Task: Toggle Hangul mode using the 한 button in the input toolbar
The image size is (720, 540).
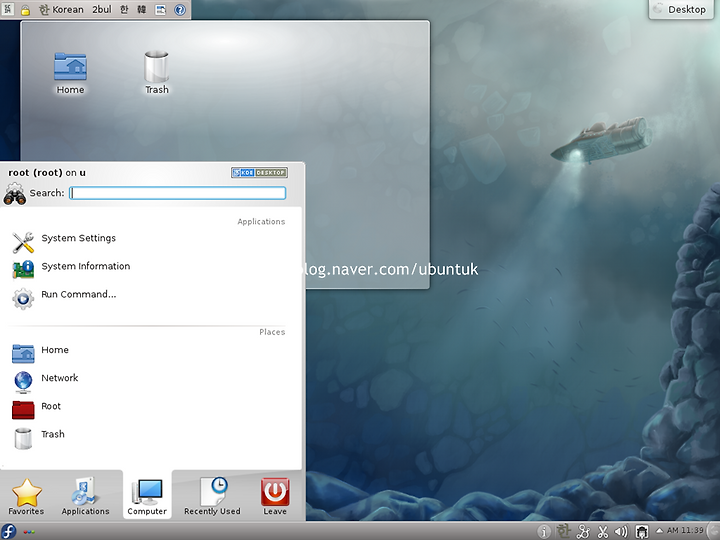Action: tap(124, 9)
